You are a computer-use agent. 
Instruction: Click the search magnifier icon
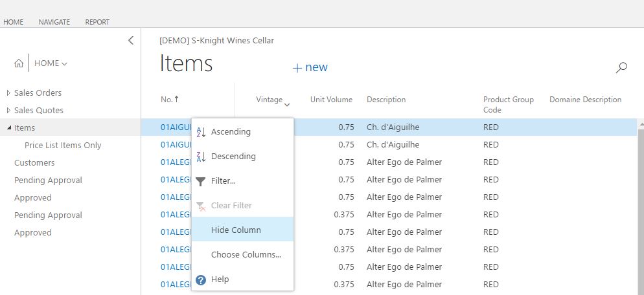tap(621, 68)
